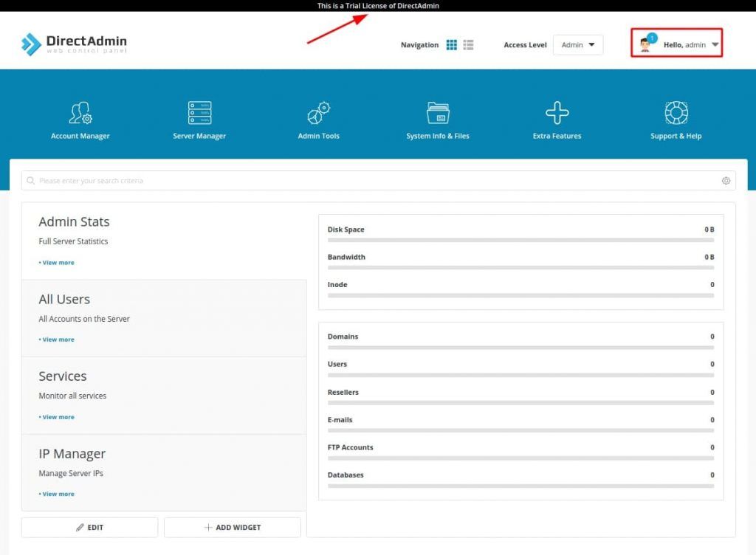Open Account Manager icon menu
The image size is (756, 555).
tap(80, 113)
